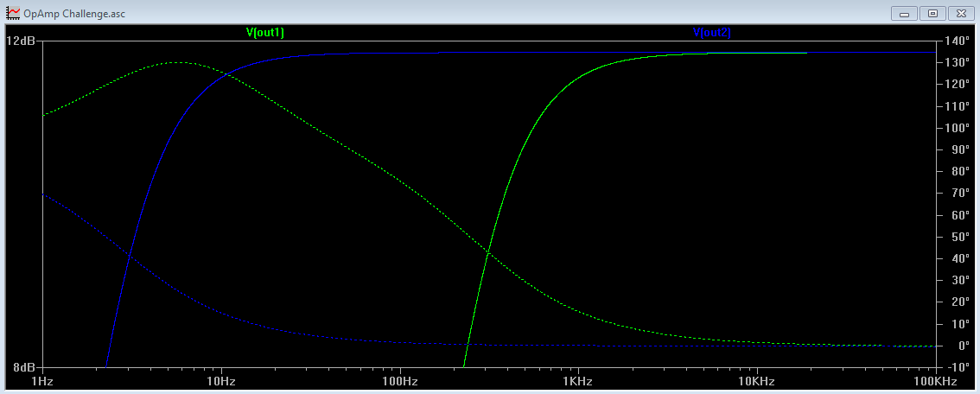Click the 12dB magnitude axis label
The height and width of the screenshot is (394, 980).
click(x=21, y=41)
